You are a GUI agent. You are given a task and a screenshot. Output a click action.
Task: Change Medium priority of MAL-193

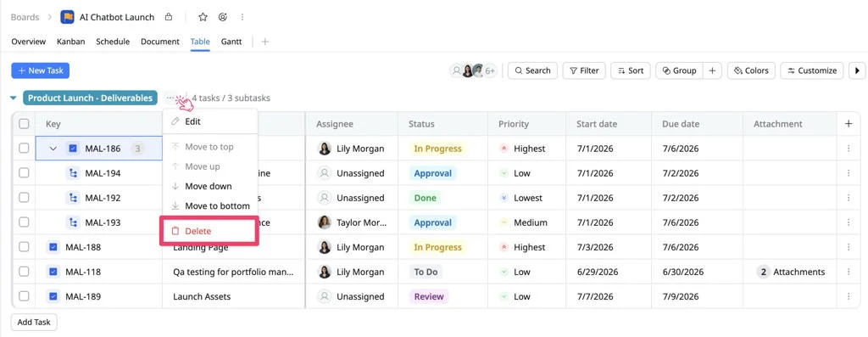(524, 222)
